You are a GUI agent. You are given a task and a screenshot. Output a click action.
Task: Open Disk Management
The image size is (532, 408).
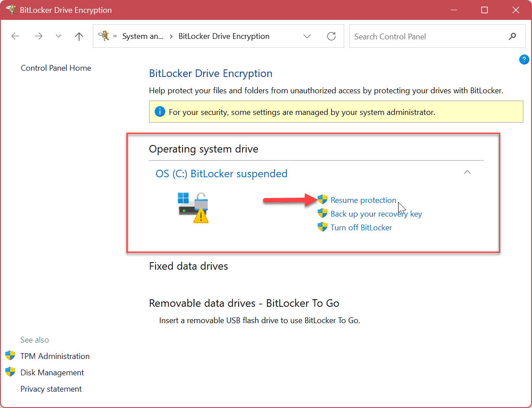[x=52, y=373]
